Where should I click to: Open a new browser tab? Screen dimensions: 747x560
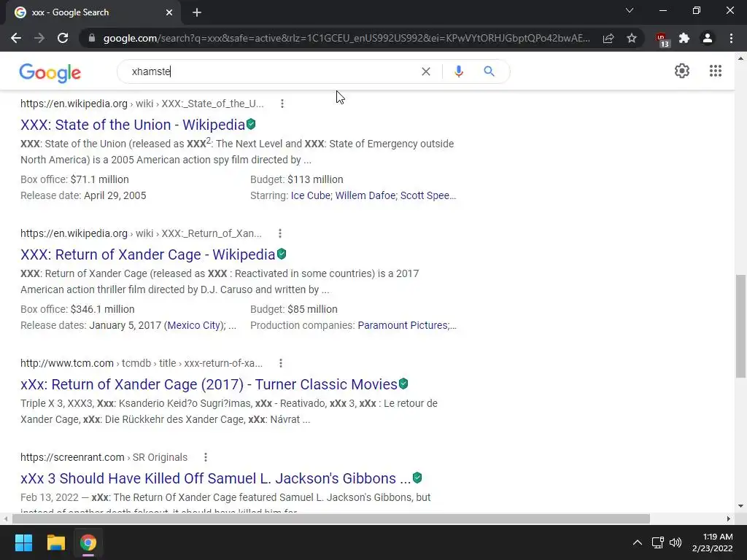tap(197, 12)
